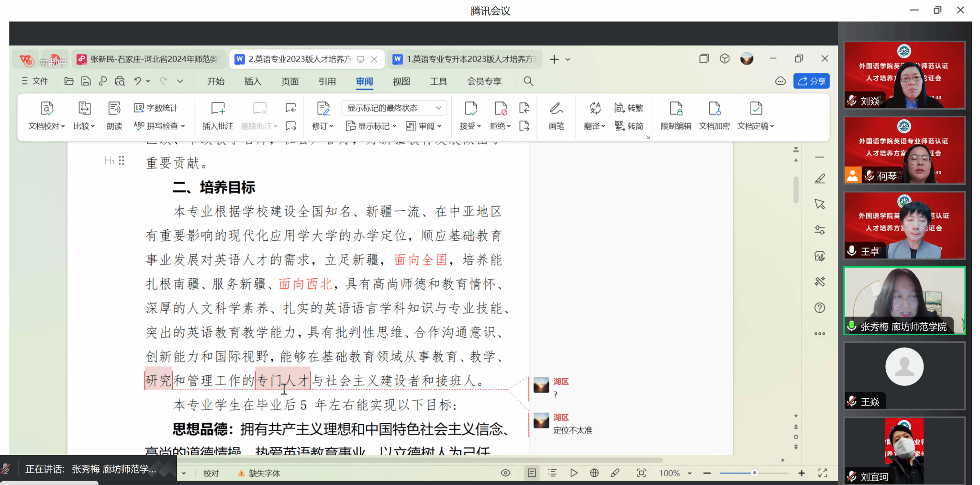Switch to the 视图 ribbon tab
980x485 pixels.
[x=401, y=81]
